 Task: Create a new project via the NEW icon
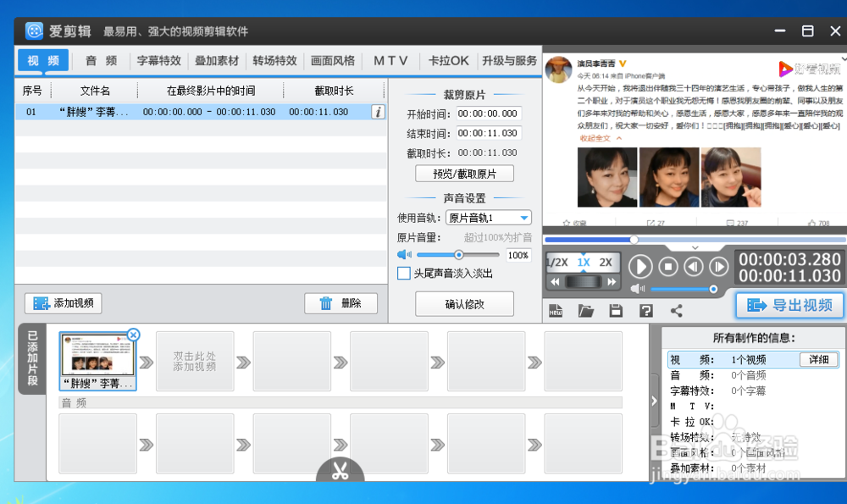coord(556,310)
